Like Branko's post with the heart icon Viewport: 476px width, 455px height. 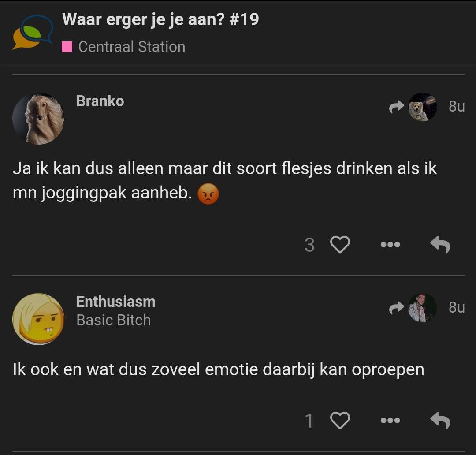coord(340,245)
